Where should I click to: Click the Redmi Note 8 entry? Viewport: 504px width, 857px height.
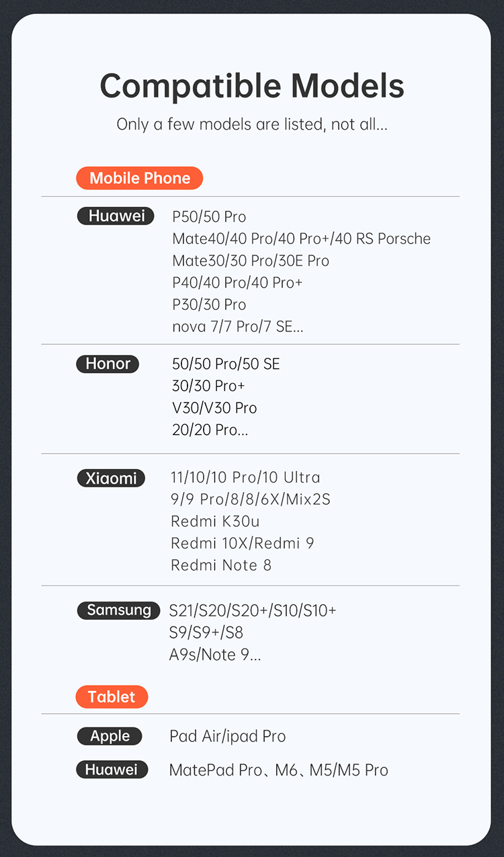(x=221, y=565)
